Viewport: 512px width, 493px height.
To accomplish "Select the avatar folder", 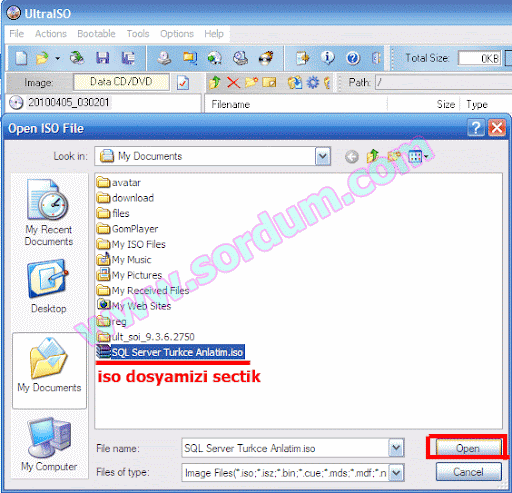I will pos(119,183).
